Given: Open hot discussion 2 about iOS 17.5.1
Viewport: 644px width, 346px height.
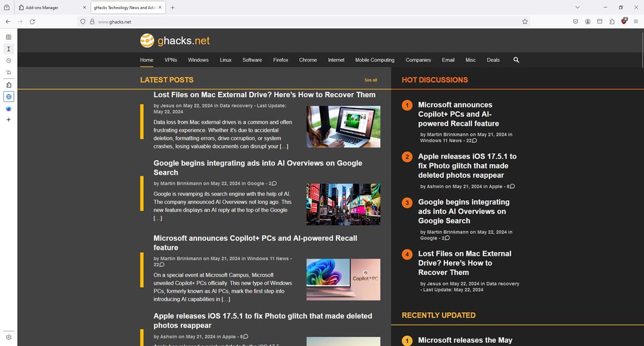Looking at the screenshot, I should coord(467,165).
